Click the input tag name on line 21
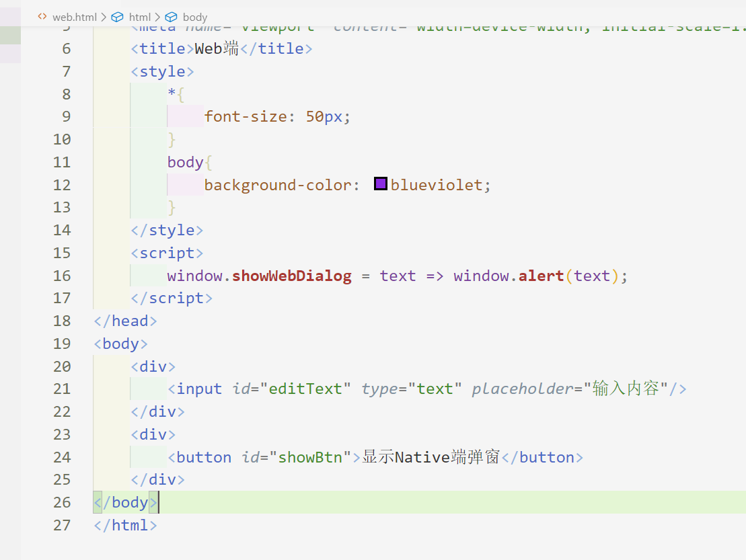Viewport: 746px width, 560px height. tap(199, 389)
